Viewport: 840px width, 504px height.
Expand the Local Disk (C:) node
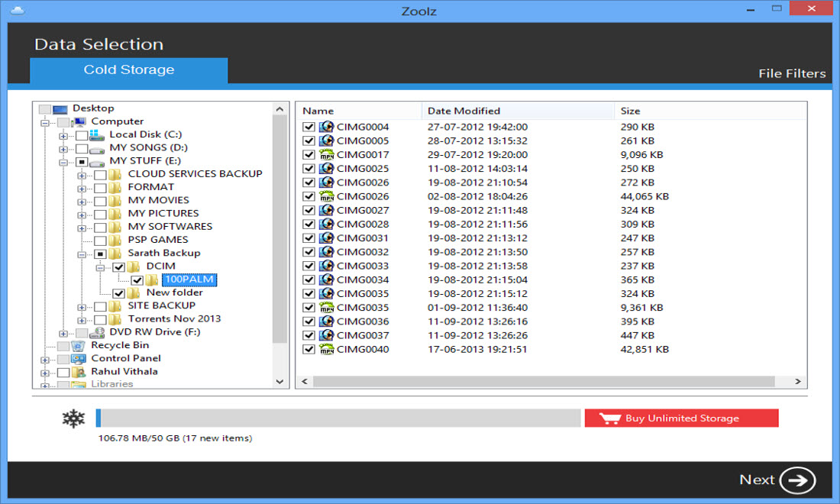point(63,135)
